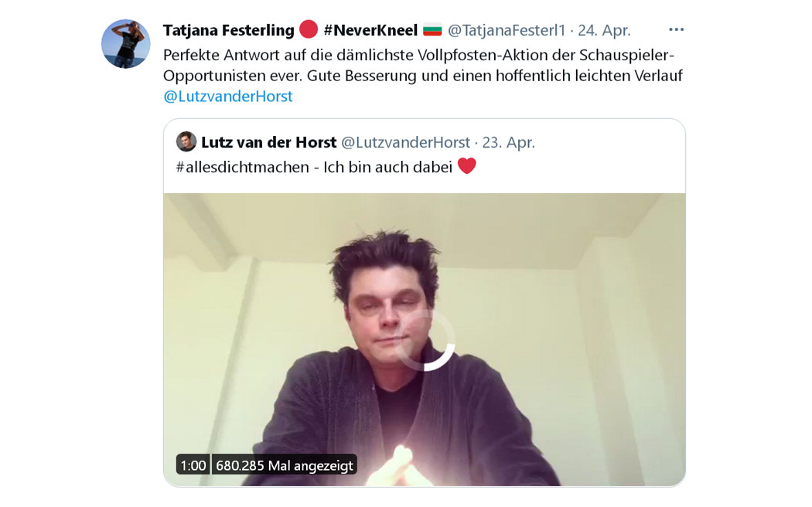The image size is (812, 507).
Task: Click the #NeverKneel text in name
Action: (x=370, y=30)
